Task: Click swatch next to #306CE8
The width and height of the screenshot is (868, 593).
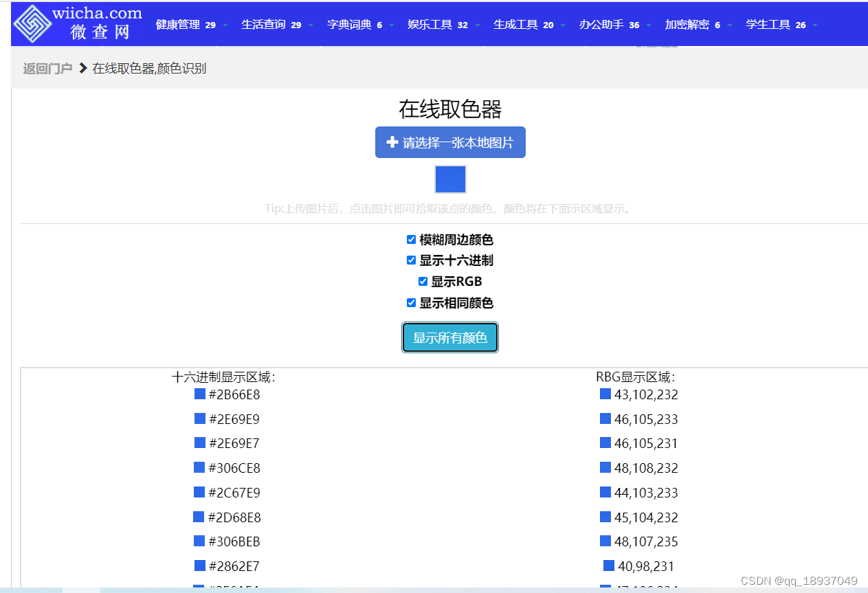Action: tap(199, 467)
